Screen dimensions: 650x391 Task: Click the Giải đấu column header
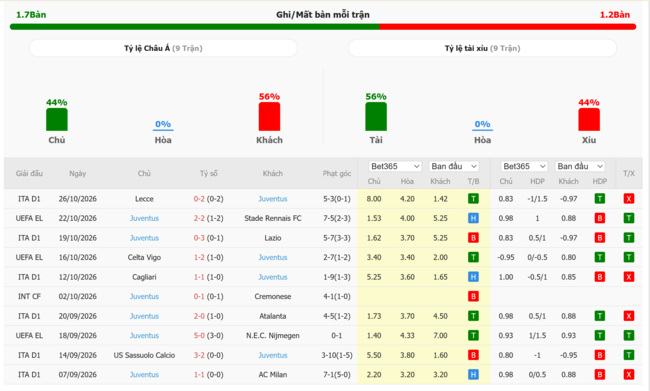click(x=29, y=173)
